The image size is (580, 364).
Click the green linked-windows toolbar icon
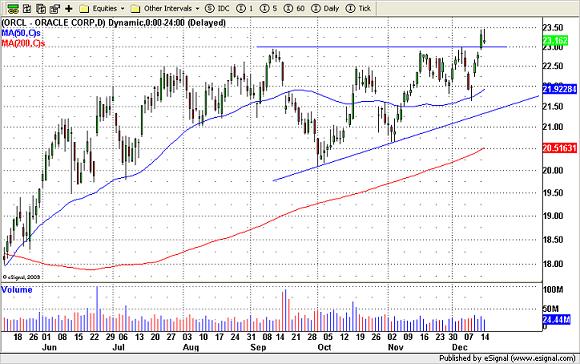pos(13,8)
